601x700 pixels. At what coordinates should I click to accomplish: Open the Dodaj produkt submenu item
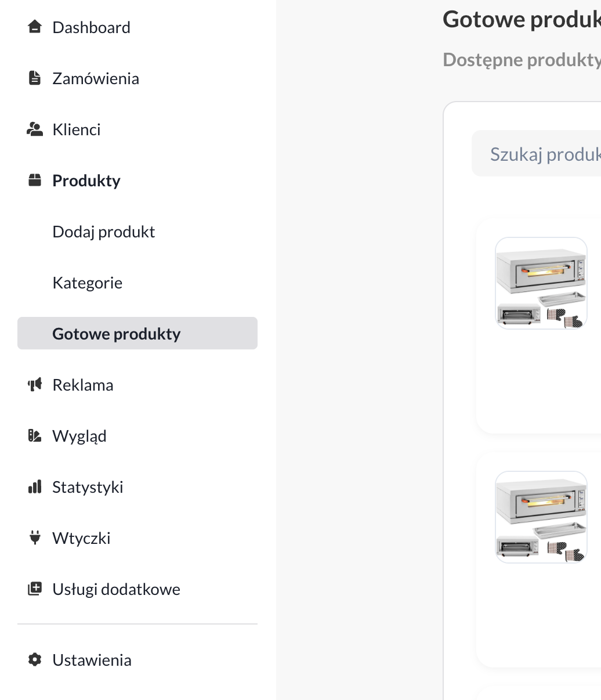(x=104, y=232)
